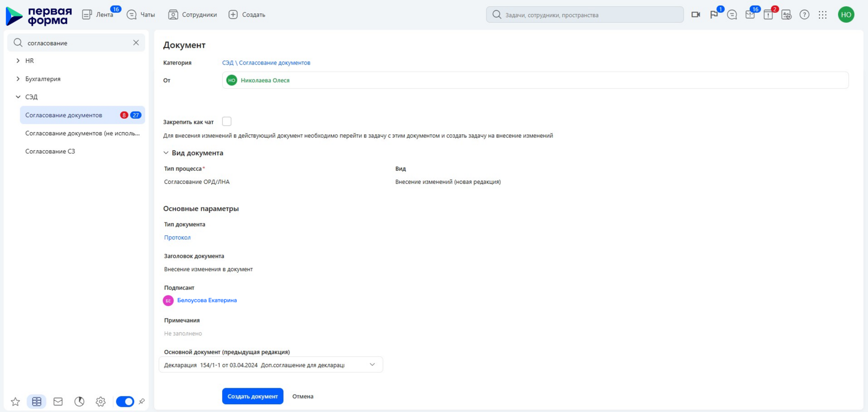Image resolution: width=868 pixels, height=412 pixels.
Task: Select the categories drawer icon in sidebar
Action: (37, 402)
